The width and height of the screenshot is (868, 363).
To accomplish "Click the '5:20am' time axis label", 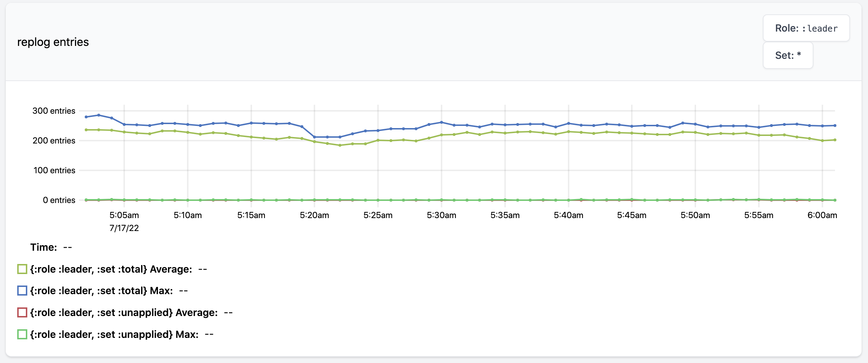I will click(314, 215).
